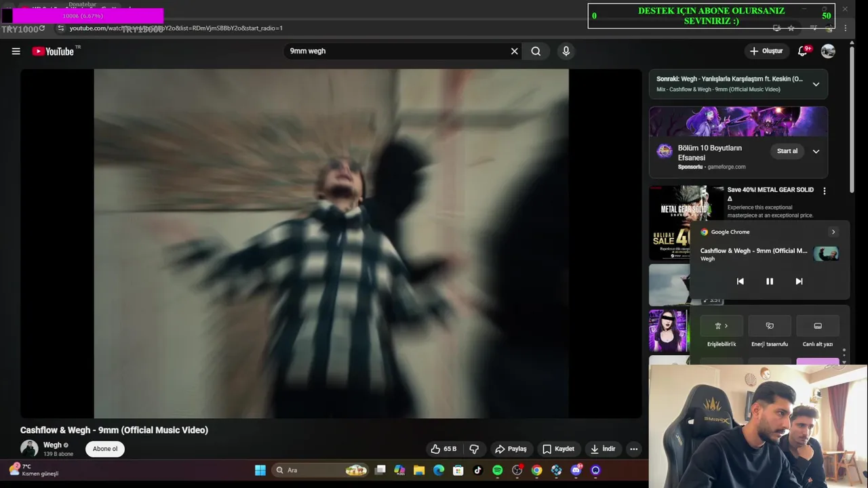Screen dimensions: 868x488
Task: Open the Wegh channel avatar
Action: point(29,448)
